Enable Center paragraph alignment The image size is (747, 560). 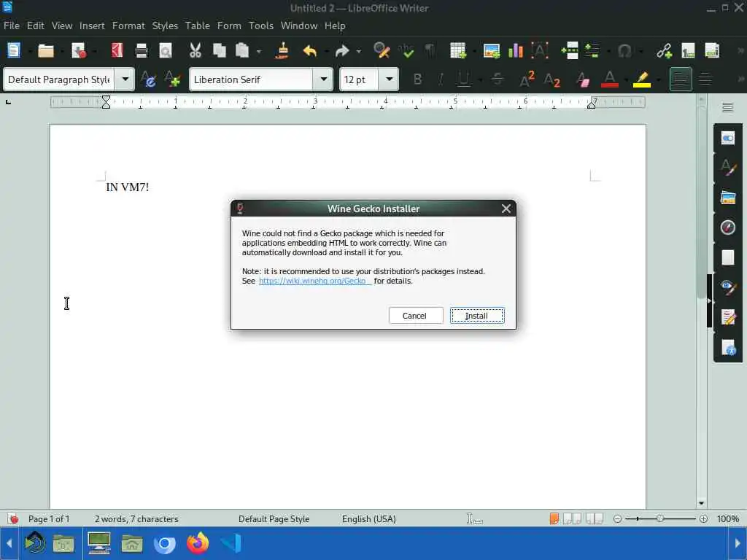pyautogui.click(x=705, y=79)
